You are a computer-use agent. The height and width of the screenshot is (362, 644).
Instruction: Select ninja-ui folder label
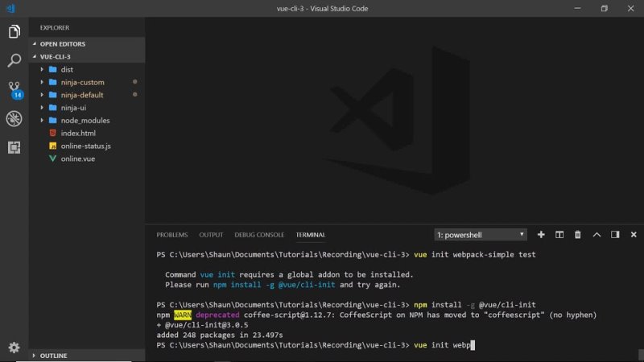[73, 108]
